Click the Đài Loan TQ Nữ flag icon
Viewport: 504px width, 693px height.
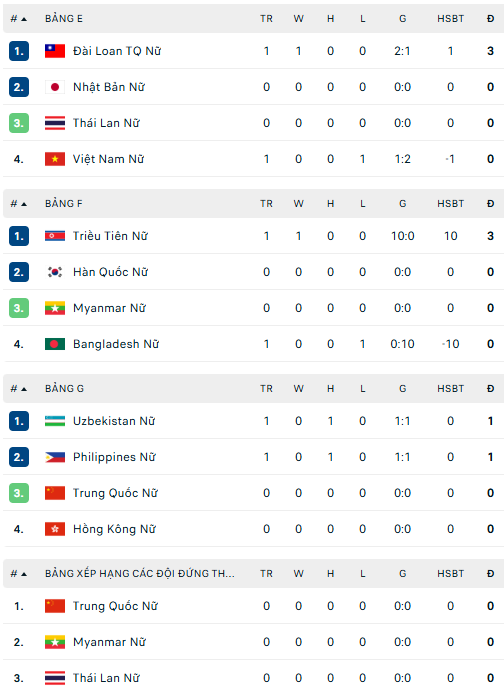55,51
